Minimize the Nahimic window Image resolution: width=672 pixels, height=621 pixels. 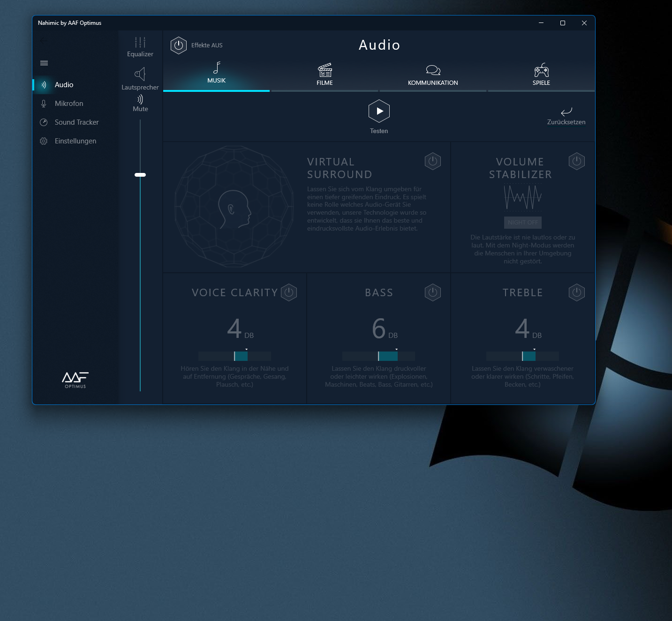[x=541, y=23]
